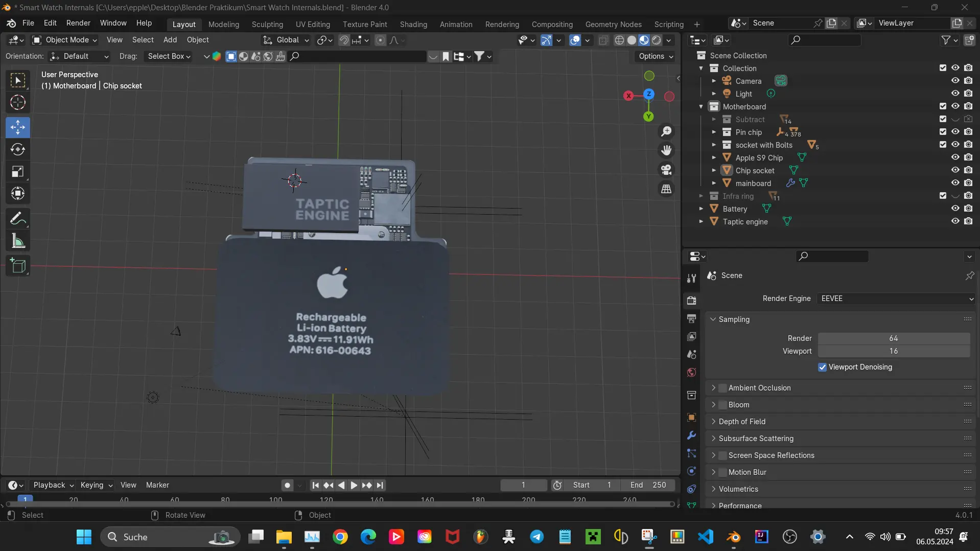Switch perspective/orthographic grid icon
This screenshot has height=551, width=980.
click(x=666, y=189)
